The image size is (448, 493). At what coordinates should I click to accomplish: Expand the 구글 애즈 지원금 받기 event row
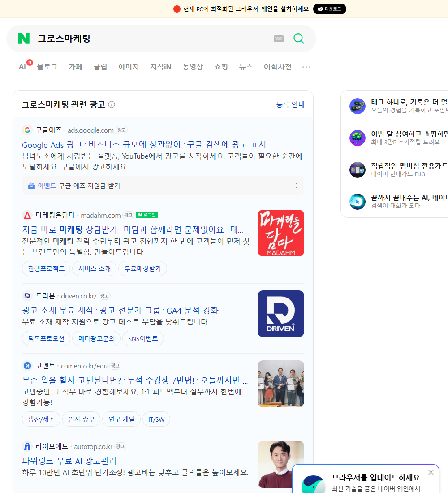point(163,186)
